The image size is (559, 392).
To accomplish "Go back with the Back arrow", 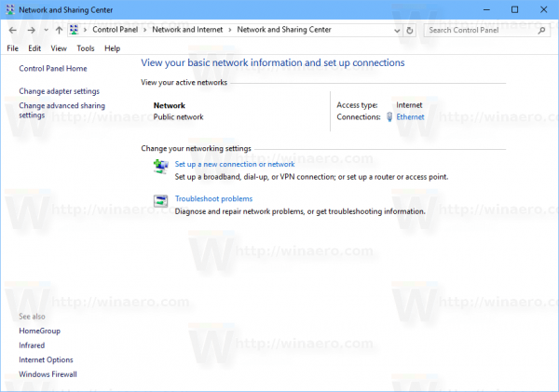I will [x=13, y=31].
